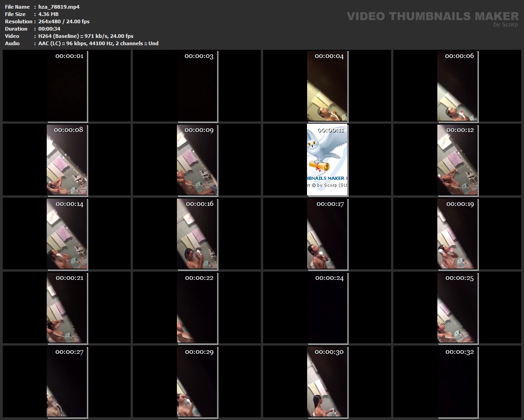Select the Resolution value 264x480 / 24.00 fps
The height and width of the screenshot is (420, 524).
point(64,21)
